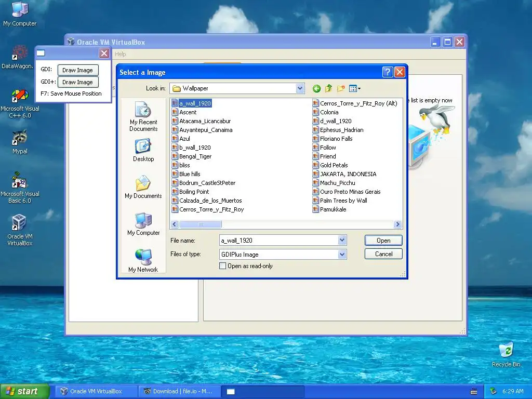Select My Network in the places bar
Image resolution: width=532 pixels, height=399 pixels.
[143, 261]
